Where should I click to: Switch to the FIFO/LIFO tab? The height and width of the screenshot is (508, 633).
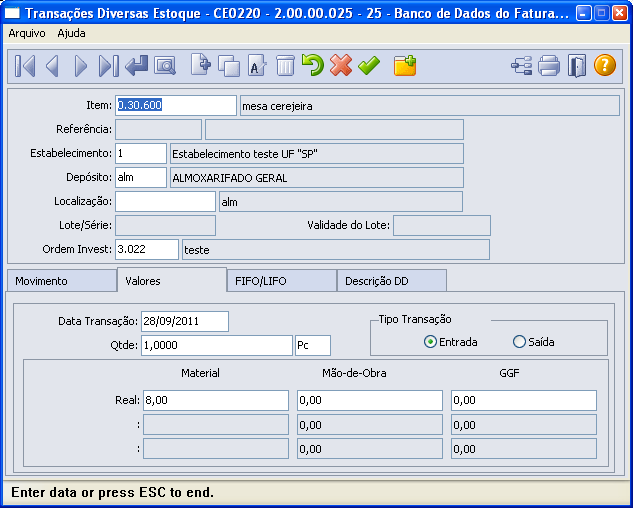click(x=282, y=281)
